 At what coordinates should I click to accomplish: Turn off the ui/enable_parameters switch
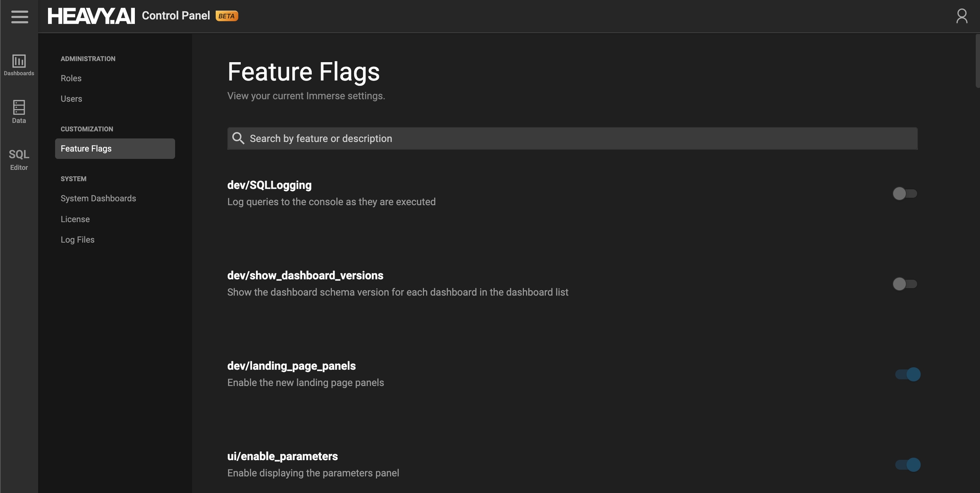click(908, 464)
